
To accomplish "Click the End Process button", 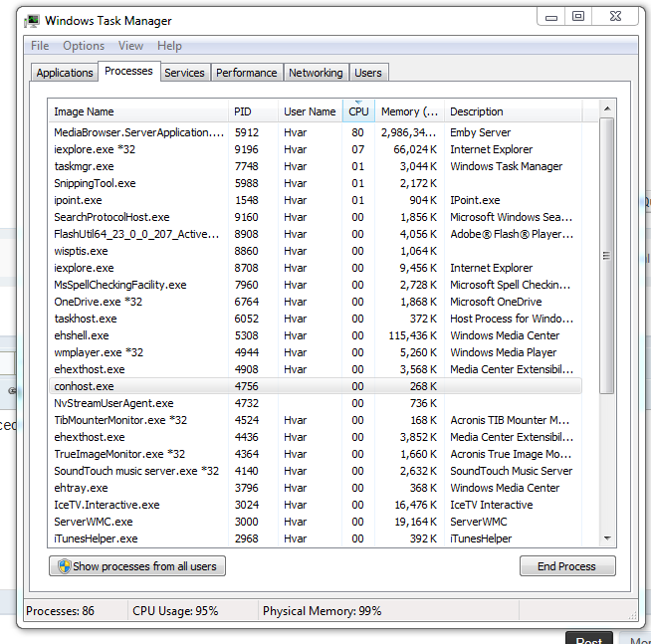I will pos(567,566).
